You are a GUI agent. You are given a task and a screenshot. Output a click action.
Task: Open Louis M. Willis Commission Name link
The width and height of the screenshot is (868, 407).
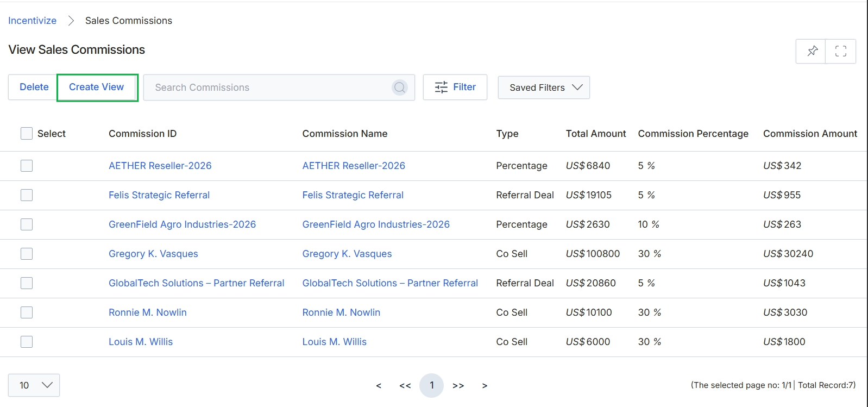pos(335,342)
